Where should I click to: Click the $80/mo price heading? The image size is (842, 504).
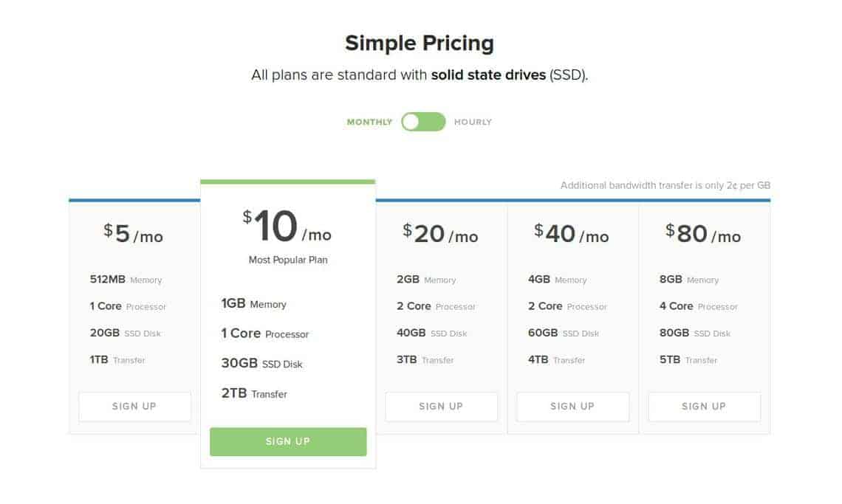coord(703,234)
